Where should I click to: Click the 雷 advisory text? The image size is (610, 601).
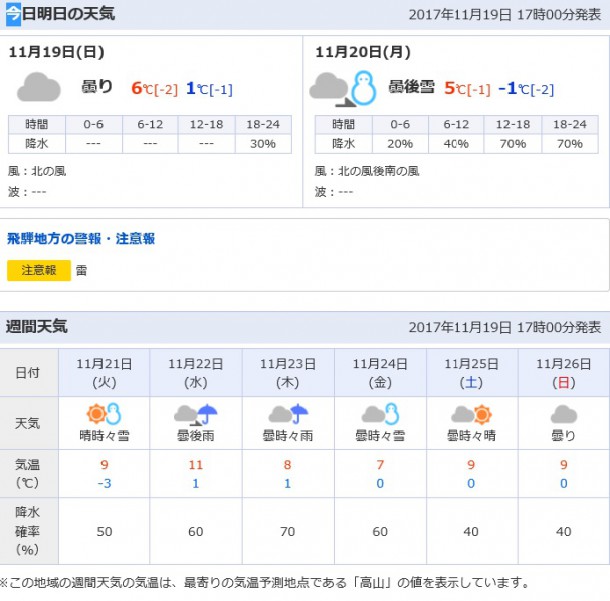pos(82,270)
